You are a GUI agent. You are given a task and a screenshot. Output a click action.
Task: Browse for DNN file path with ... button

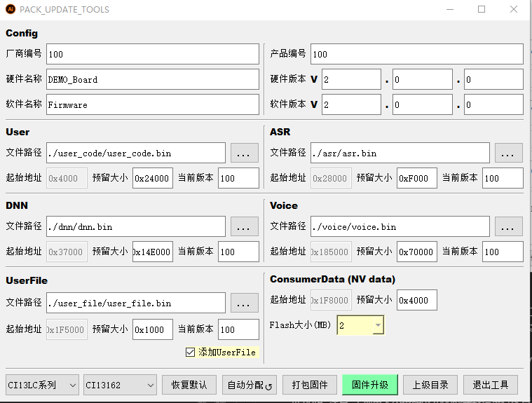pyautogui.click(x=244, y=227)
